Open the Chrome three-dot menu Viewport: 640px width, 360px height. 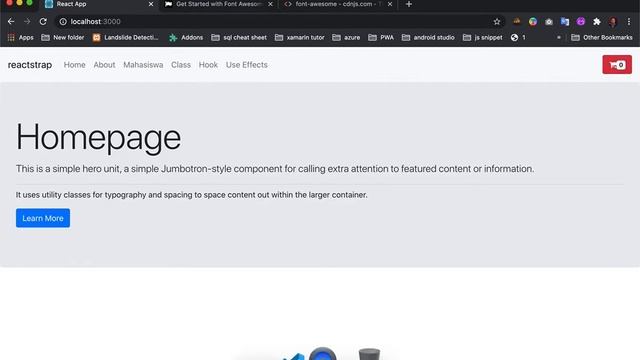(629, 22)
